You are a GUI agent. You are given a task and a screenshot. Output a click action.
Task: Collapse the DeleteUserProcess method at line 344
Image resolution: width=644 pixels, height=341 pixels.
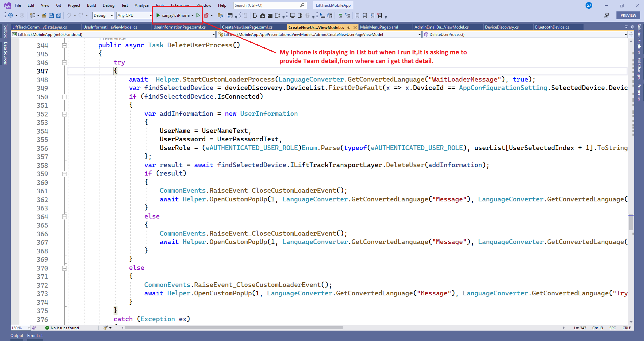pos(64,46)
